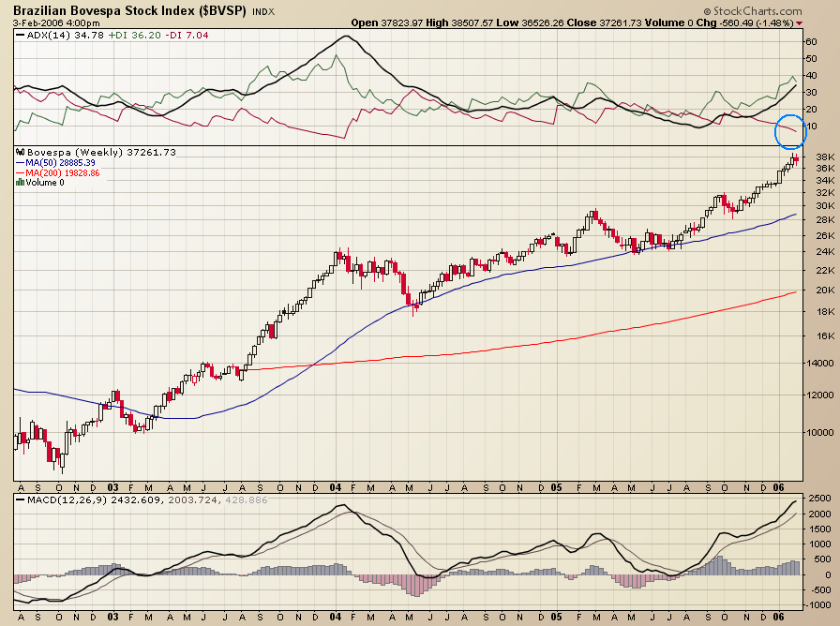Click the 1500 label on the MACD scale
The width and height of the screenshot is (840, 626).
click(x=820, y=529)
